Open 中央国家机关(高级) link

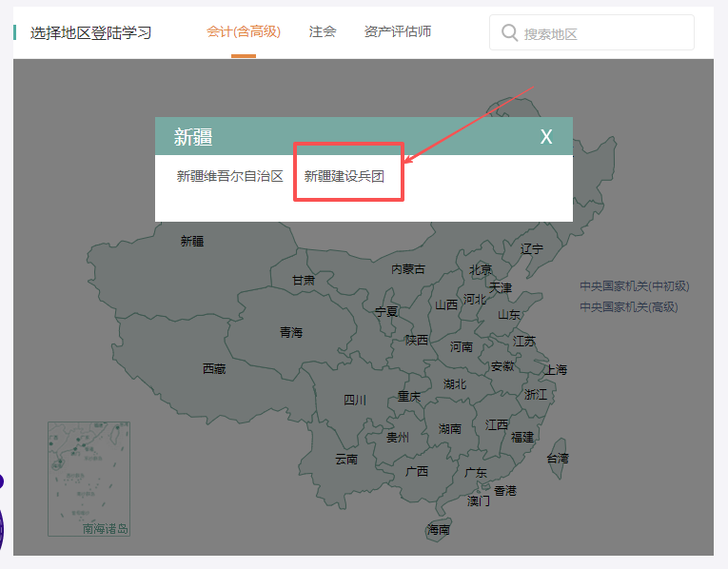[x=629, y=306]
